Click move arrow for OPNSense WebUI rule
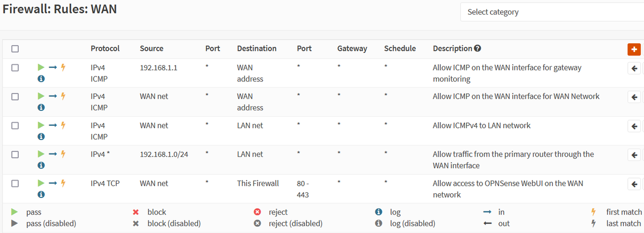Viewport: 644px width, 233px height. [x=634, y=184]
